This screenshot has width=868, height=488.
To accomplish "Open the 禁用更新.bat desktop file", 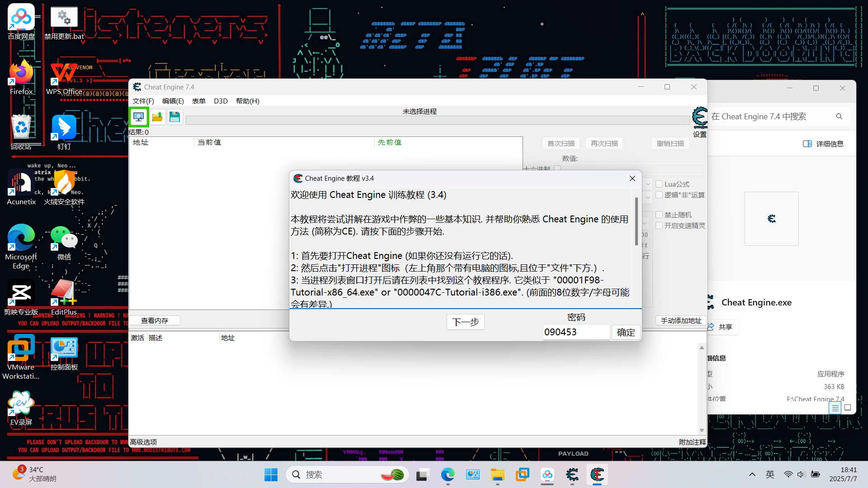I will click(64, 22).
